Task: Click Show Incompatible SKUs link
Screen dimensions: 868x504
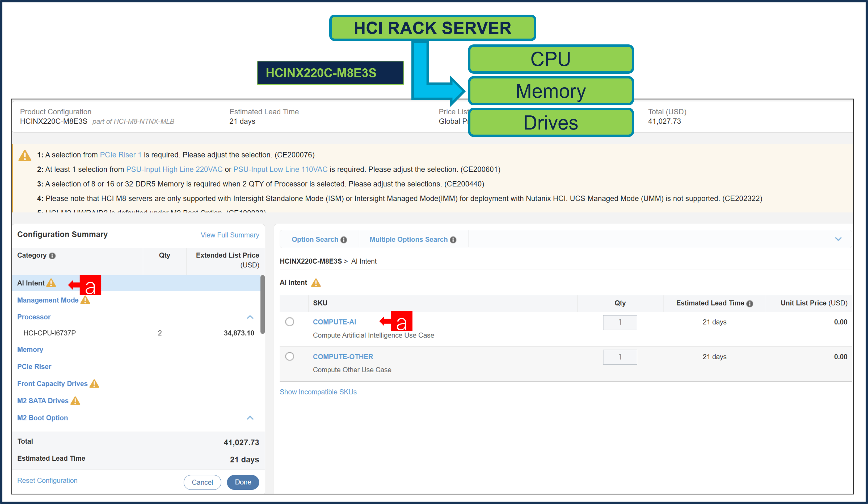Action: tap(318, 391)
